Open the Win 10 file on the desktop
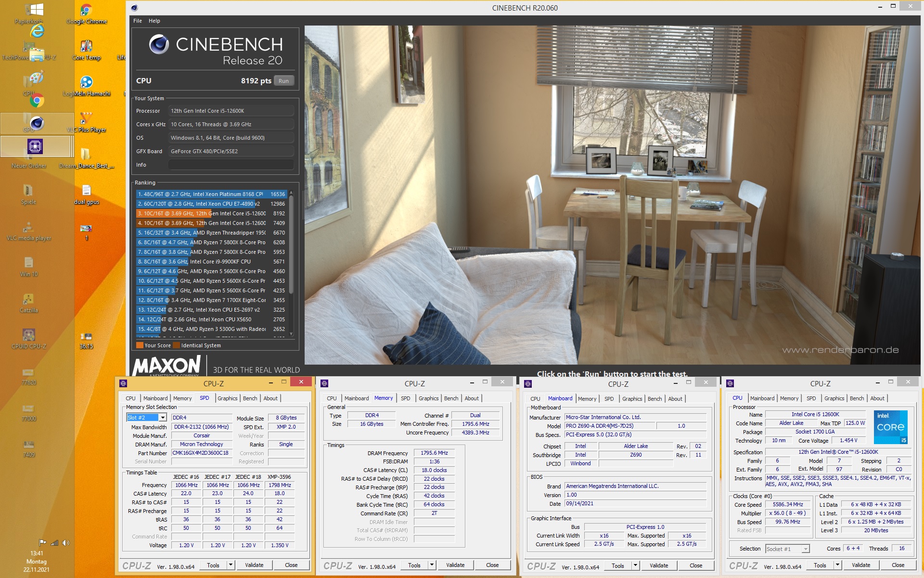 coord(29,267)
